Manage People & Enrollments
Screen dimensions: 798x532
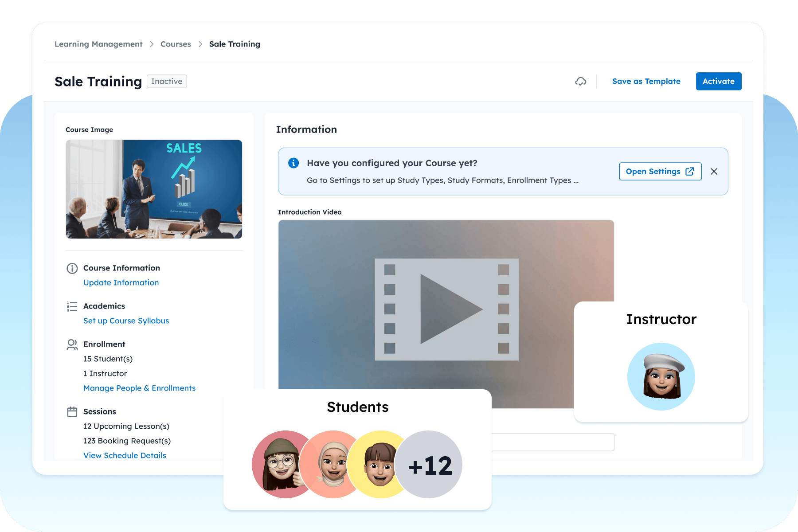(139, 388)
